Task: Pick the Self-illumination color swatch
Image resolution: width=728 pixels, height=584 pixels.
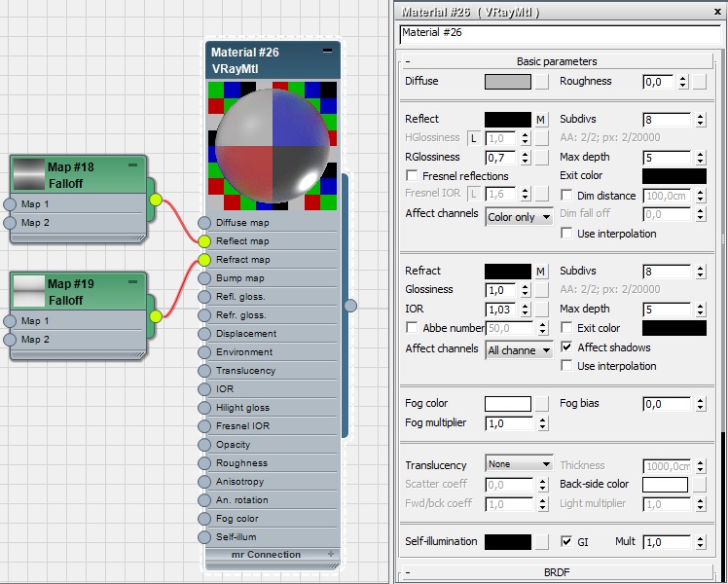Action: click(508, 542)
